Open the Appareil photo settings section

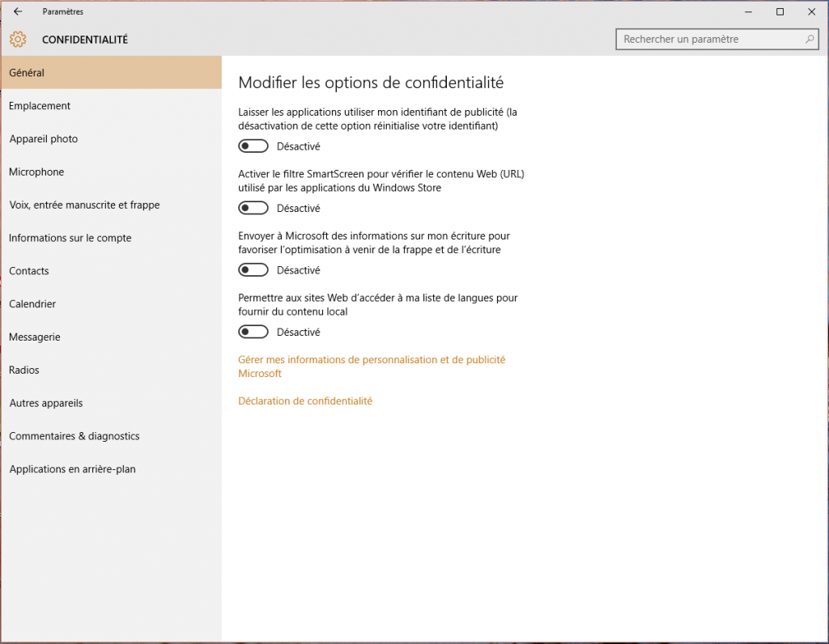pos(43,138)
